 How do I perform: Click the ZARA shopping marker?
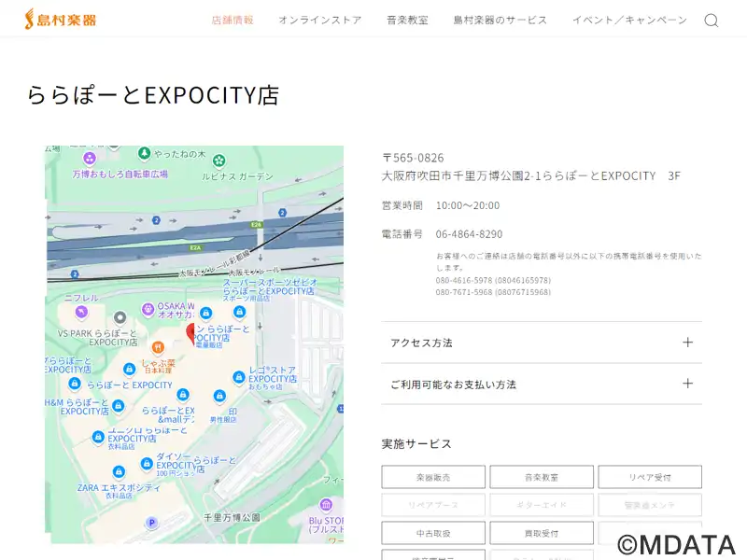tap(119, 472)
